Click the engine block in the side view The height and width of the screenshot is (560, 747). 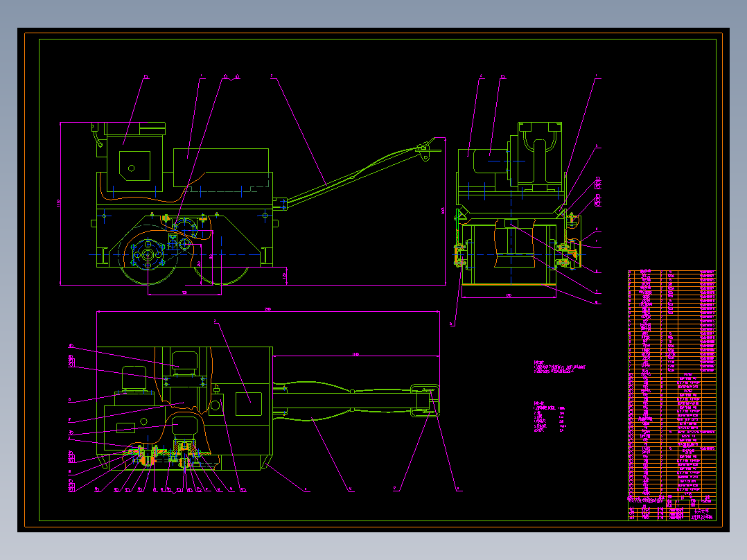tap(135, 163)
